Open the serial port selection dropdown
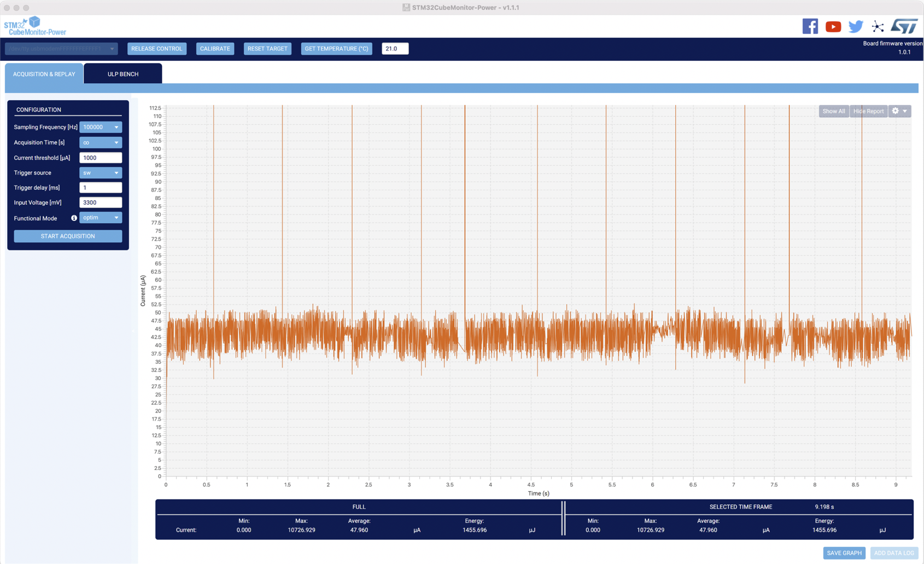924x564 pixels. [61, 49]
